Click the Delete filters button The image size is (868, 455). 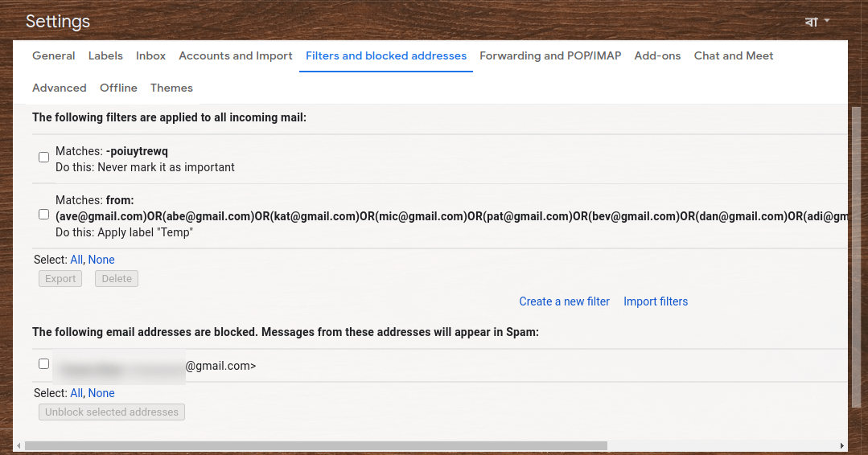coord(117,279)
